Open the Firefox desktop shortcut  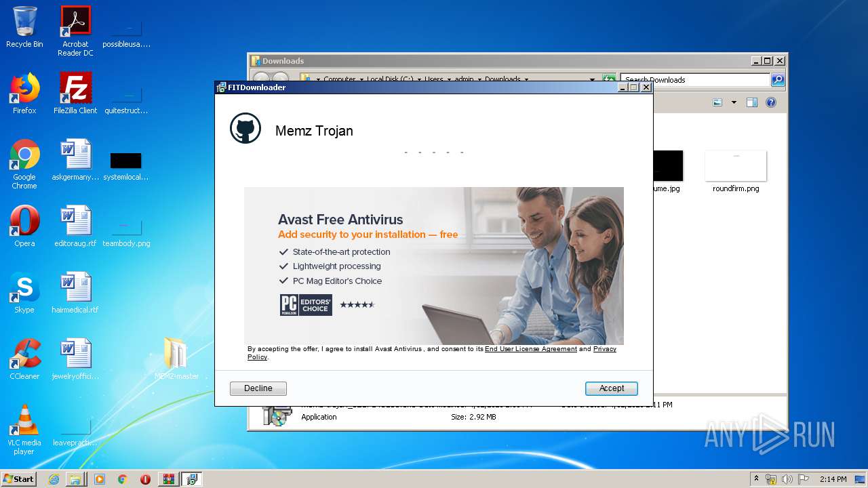click(24, 94)
